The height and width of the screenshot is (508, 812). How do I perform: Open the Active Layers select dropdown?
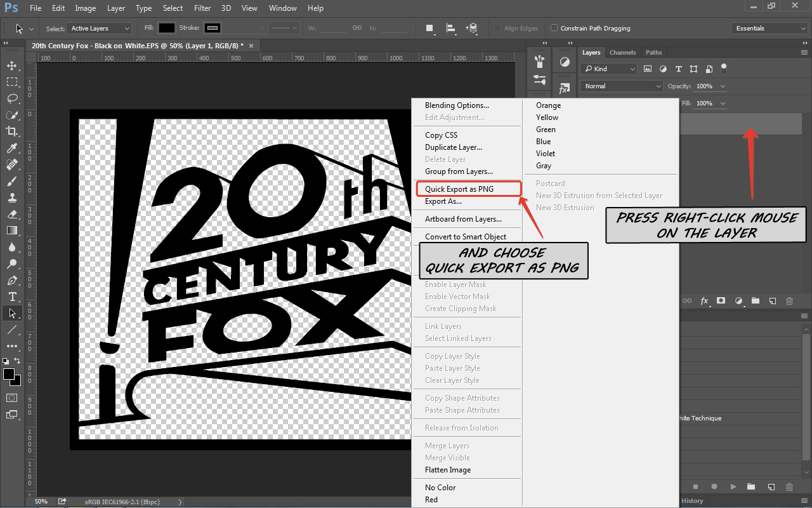tap(100, 28)
